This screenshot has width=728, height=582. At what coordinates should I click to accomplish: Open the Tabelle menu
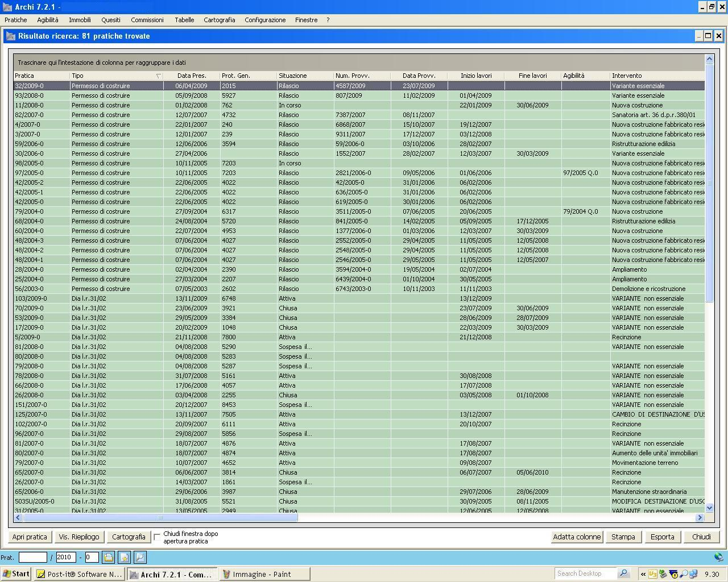tap(184, 20)
